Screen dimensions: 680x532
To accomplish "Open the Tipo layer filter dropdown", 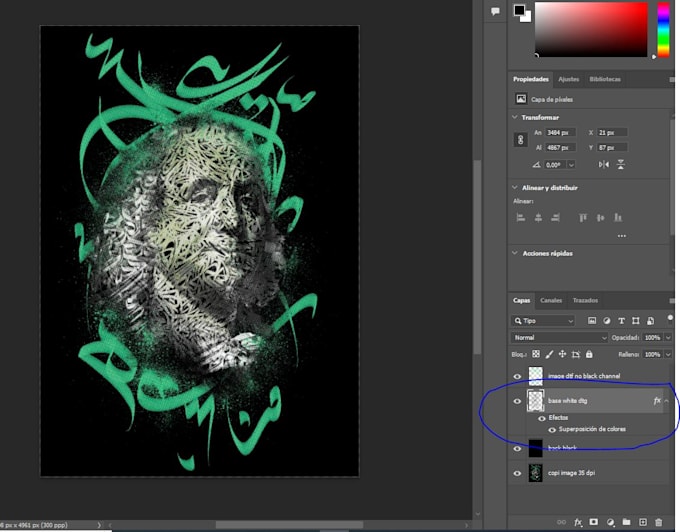I will pyautogui.click(x=543, y=321).
